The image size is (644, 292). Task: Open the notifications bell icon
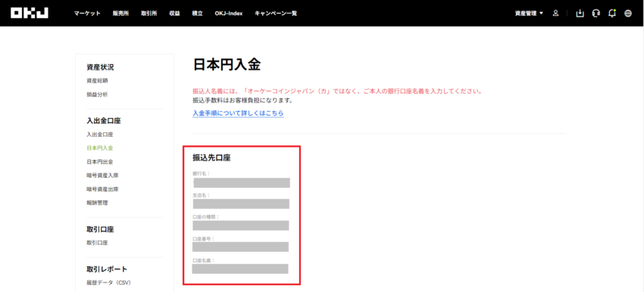pos(612,13)
